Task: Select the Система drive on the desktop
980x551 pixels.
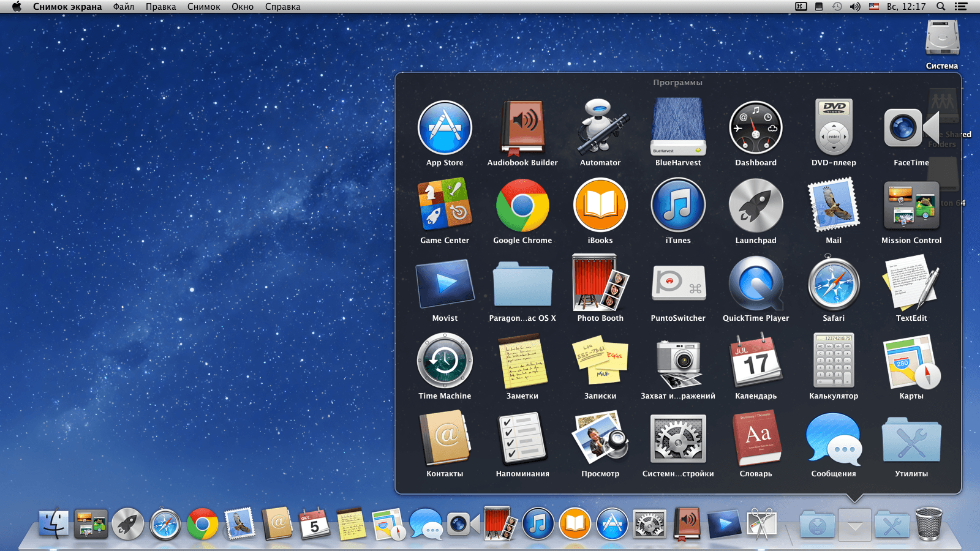Action: 942,44
